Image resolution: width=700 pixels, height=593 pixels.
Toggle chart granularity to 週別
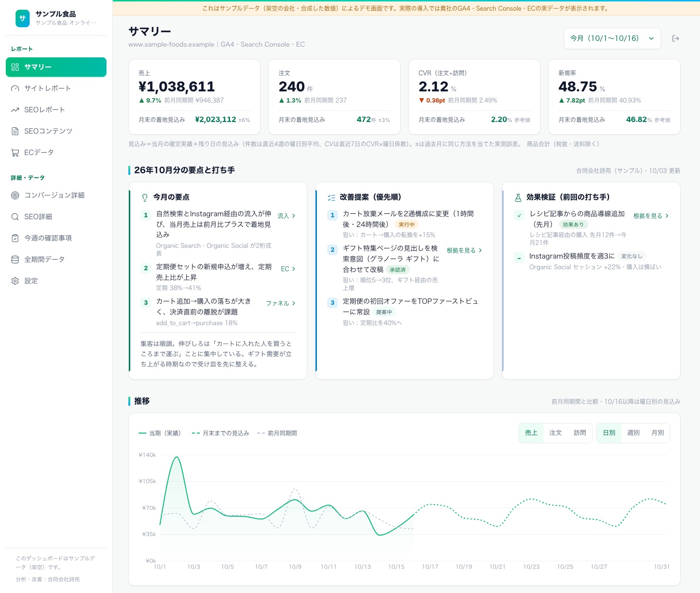point(633,433)
